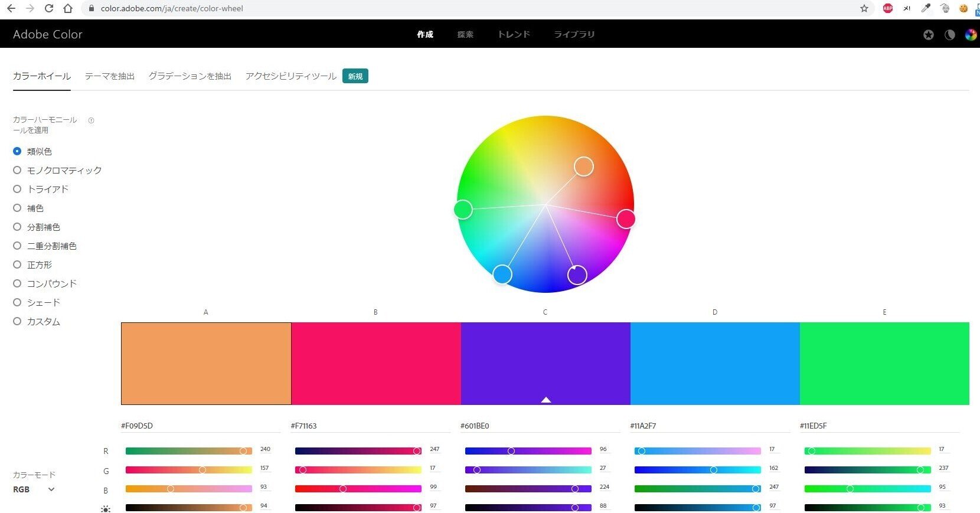Screen dimensions: 980x513
Task: Click the #601BE0 hex field
Action: click(x=540, y=426)
